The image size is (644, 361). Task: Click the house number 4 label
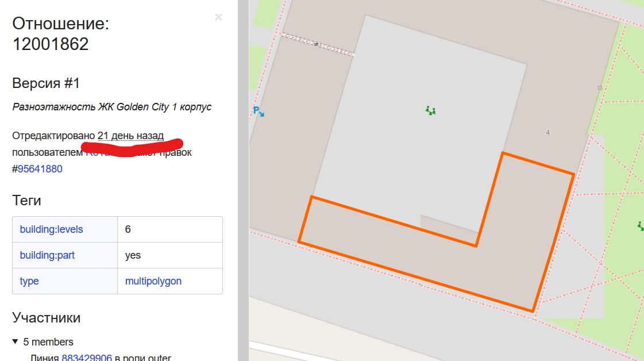coord(547,132)
